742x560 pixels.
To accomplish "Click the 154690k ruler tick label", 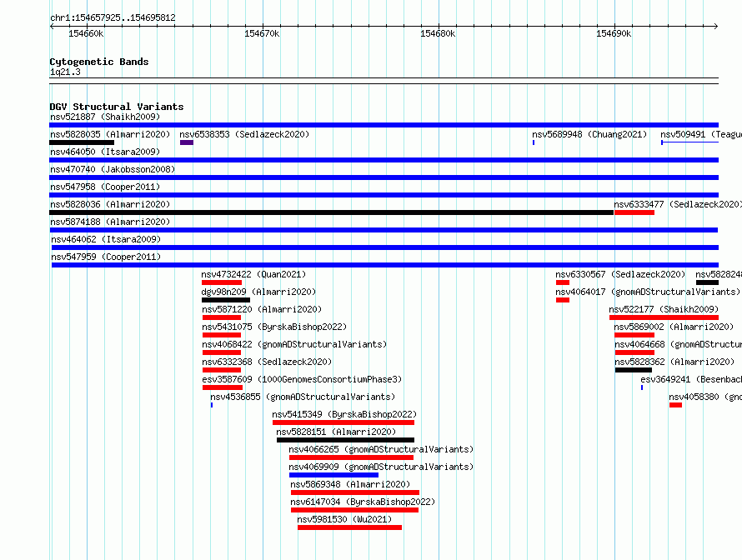I will pyautogui.click(x=614, y=33).
